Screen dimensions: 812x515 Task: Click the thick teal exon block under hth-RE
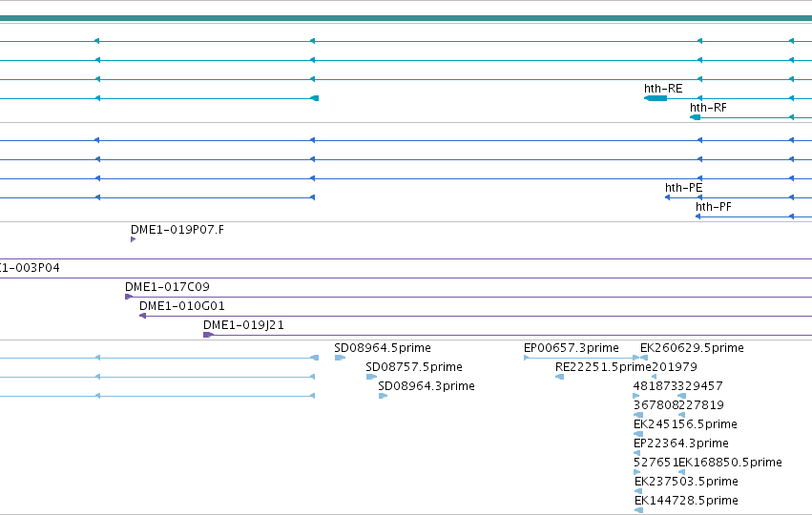click(656, 98)
